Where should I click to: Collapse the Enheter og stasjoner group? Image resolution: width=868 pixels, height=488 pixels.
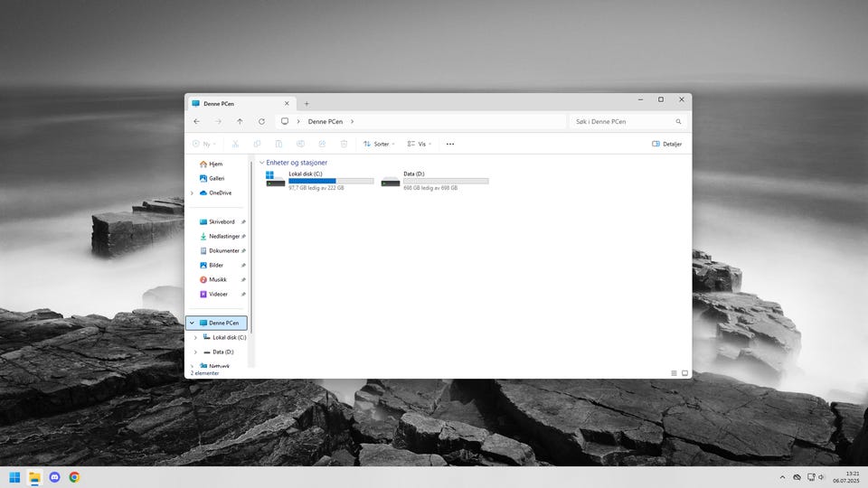(x=262, y=163)
